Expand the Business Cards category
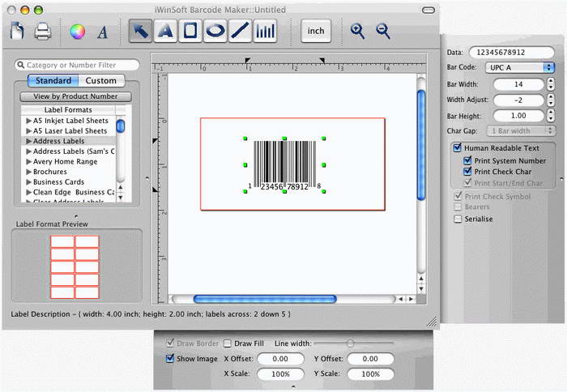The height and width of the screenshot is (392, 567). tap(29, 182)
